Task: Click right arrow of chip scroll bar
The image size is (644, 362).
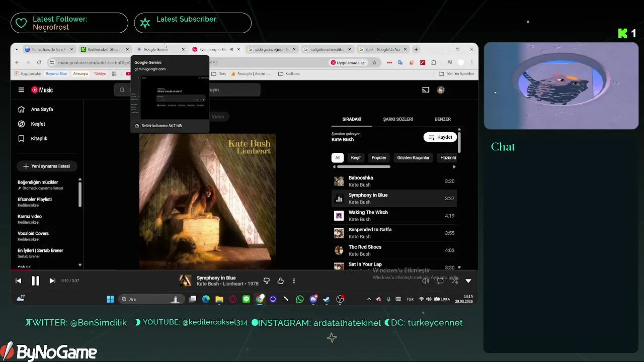Action: (454, 166)
